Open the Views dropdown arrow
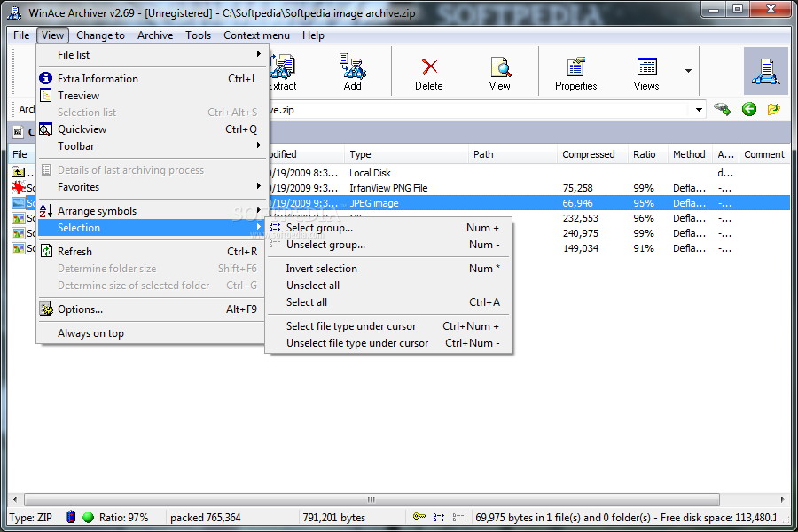Screen dimensions: 798x532 click(688, 71)
